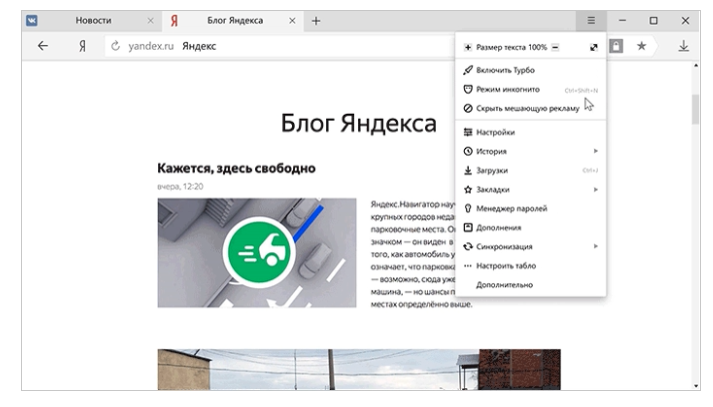Increase text size with the plus icon
Screen dimensions: 713x407
[467, 47]
